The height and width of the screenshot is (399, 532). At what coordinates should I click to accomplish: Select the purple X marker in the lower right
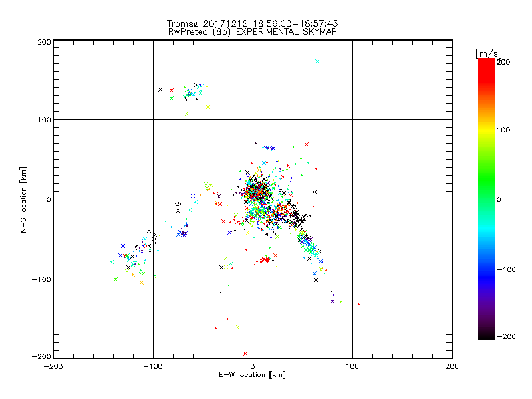332,301
